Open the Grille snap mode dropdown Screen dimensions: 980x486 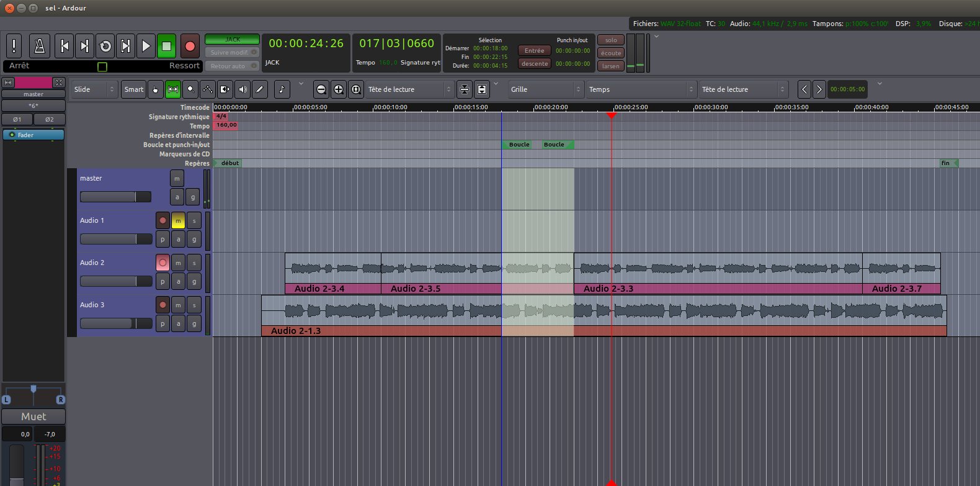click(546, 89)
